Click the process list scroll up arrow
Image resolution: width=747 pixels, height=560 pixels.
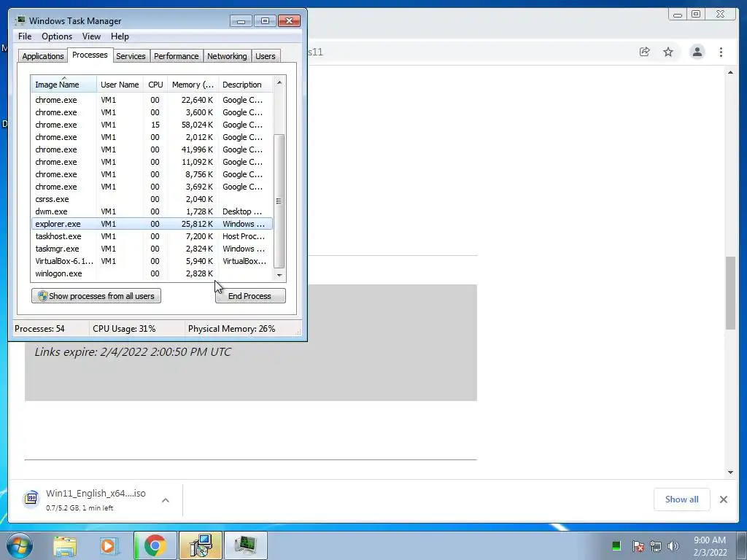click(279, 82)
